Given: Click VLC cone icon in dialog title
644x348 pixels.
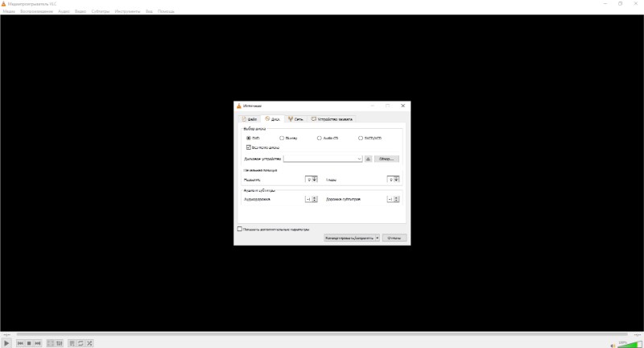Looking at the screenshot, I should pos(238,106).
